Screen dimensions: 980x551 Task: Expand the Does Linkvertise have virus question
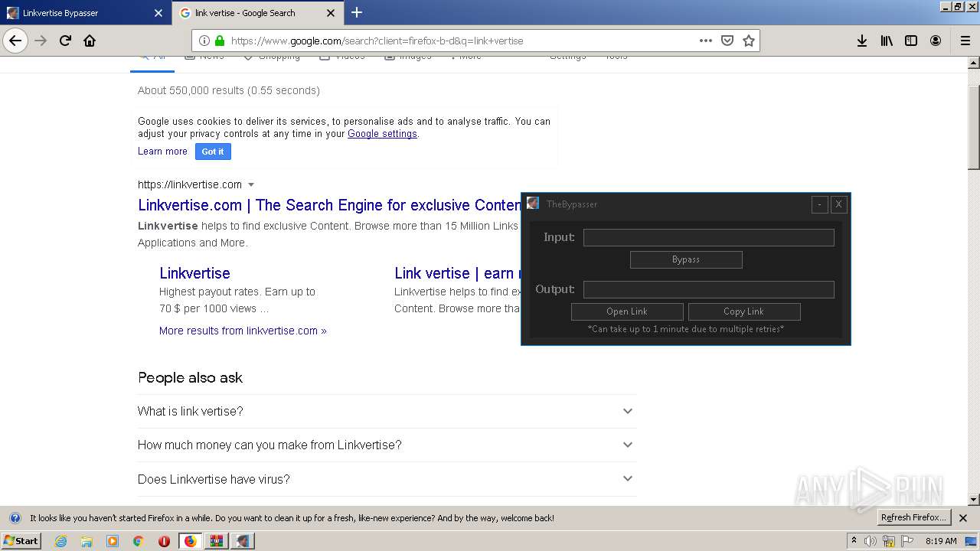click(x=387, y=479)
